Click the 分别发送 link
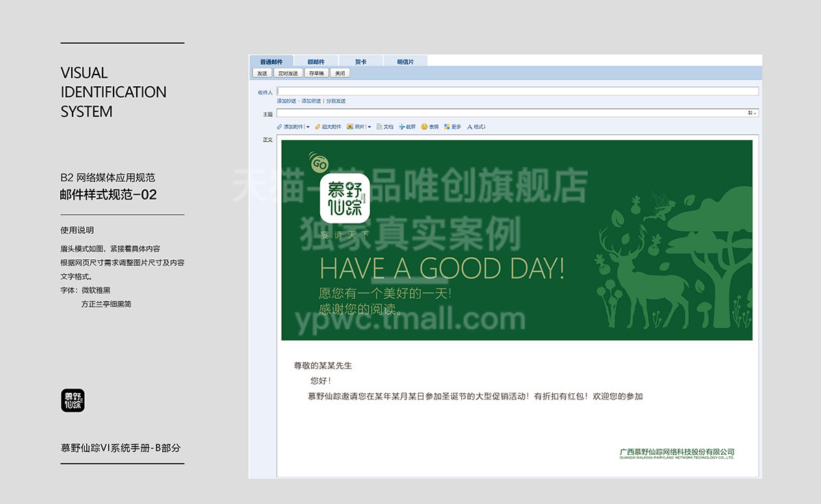The image size is (821, 504). 336,101
